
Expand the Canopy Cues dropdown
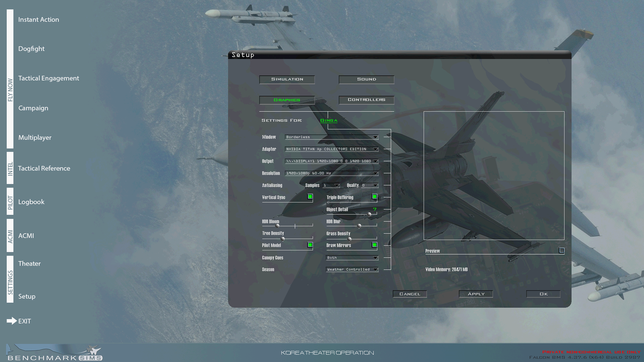tap(352, 258)
